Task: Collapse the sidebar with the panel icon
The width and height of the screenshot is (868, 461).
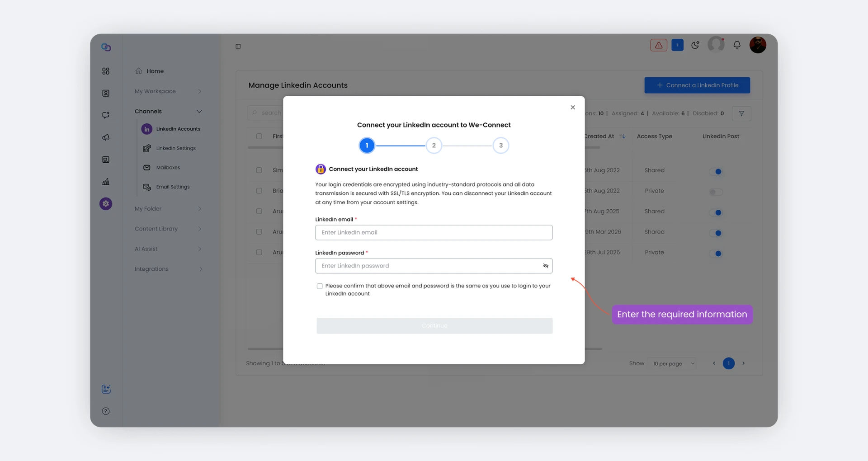Action: 238,47
